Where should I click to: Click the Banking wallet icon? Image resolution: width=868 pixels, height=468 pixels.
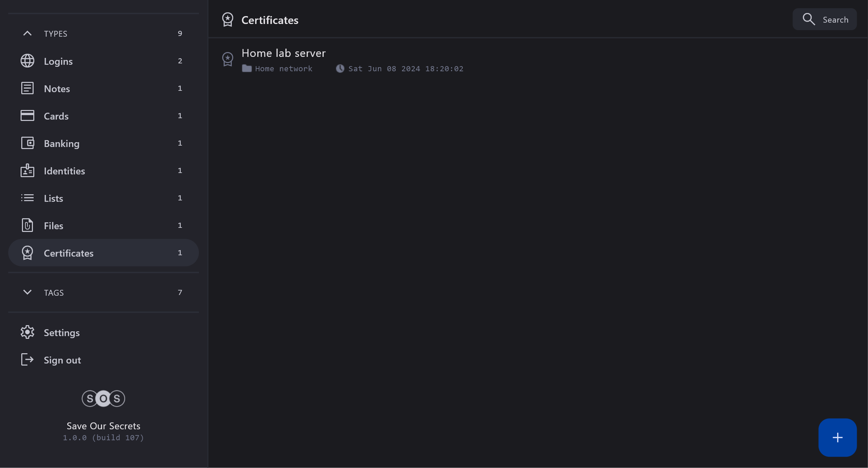tap(27, 143)
